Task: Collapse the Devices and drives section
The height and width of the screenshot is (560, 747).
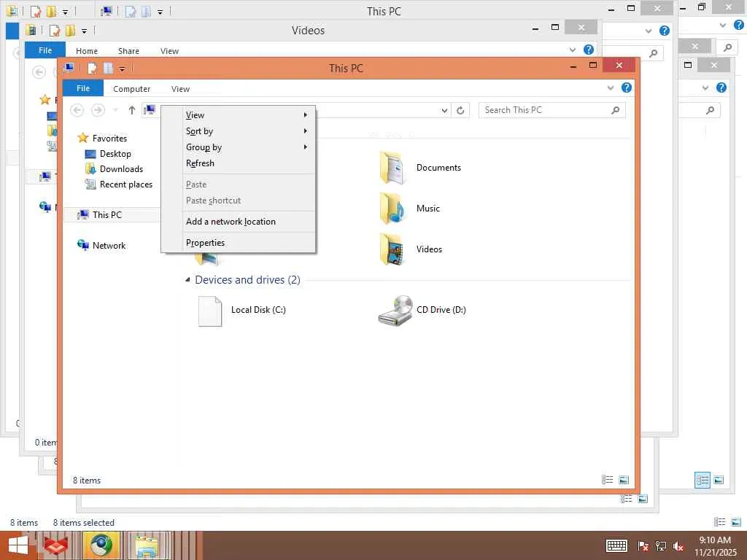Action: pos(187,280)
